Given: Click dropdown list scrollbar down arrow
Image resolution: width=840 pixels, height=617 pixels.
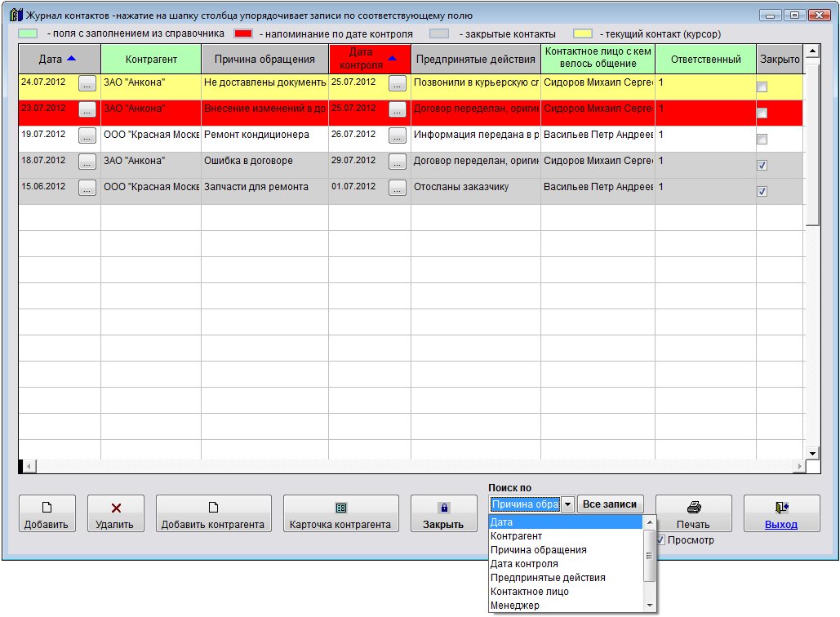Looking at the screenshot, I should click(649, 606).
